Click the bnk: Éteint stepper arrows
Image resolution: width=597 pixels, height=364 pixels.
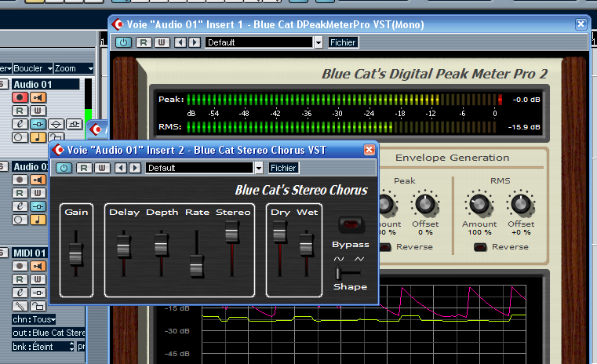[71, 347]
